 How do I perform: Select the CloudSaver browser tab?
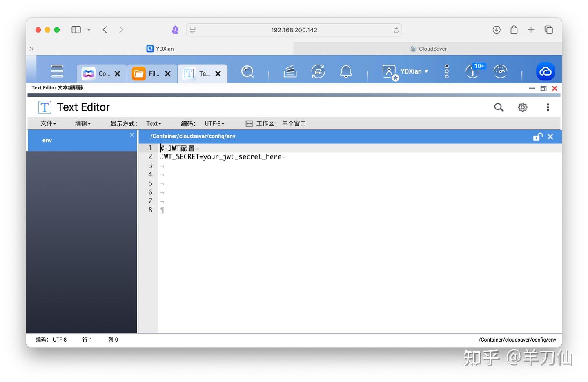pyautogui.click(x=428, y=49)
